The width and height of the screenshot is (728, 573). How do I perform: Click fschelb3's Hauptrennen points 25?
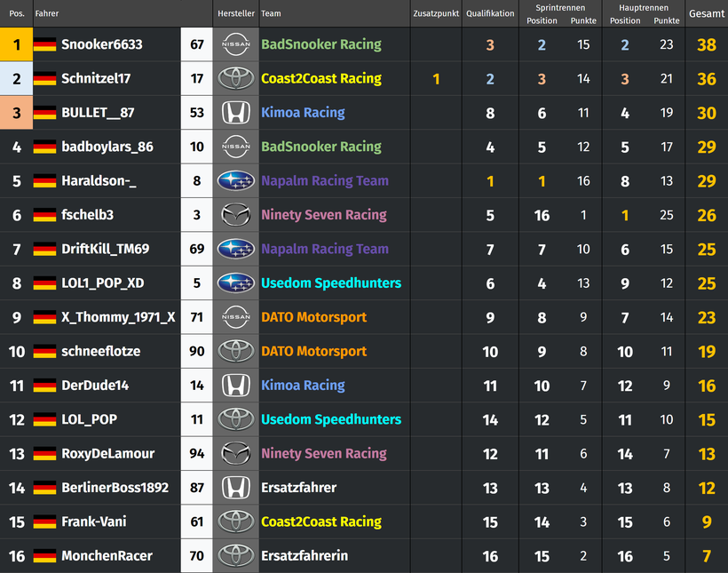click(666, 215)
